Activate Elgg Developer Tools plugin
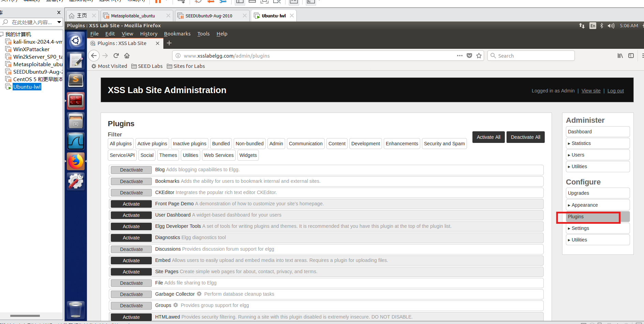The width and height of the screenshot is (644, 324). (x=131, y=226)
